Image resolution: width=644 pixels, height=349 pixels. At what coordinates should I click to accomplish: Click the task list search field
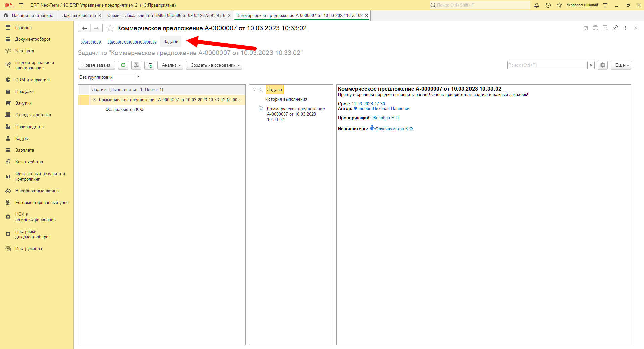(x=547, y=65)
